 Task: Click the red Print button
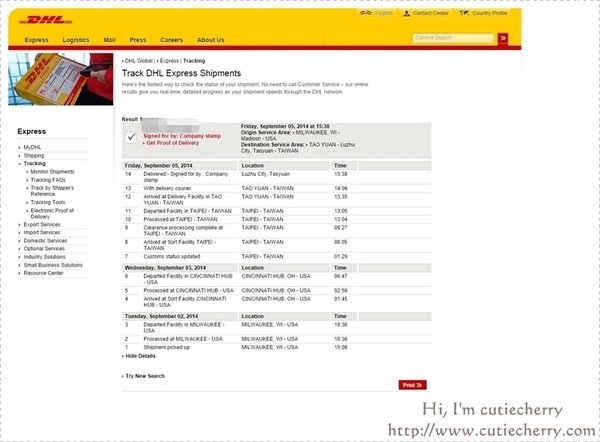412,385
